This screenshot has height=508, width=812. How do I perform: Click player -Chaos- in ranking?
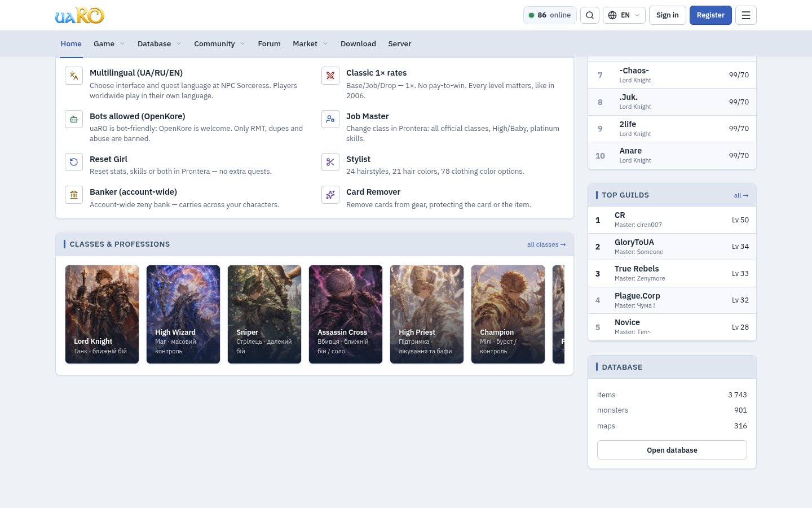[672, 75]
